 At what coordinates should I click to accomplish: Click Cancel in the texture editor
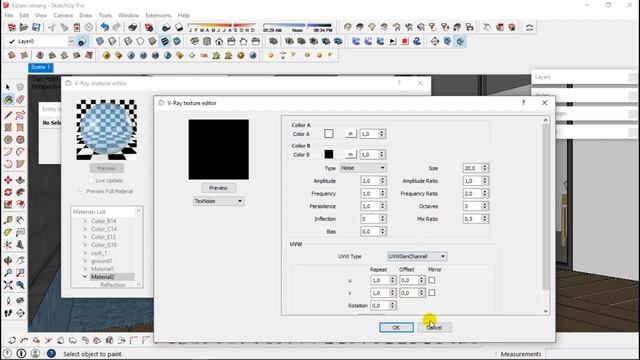434,327
